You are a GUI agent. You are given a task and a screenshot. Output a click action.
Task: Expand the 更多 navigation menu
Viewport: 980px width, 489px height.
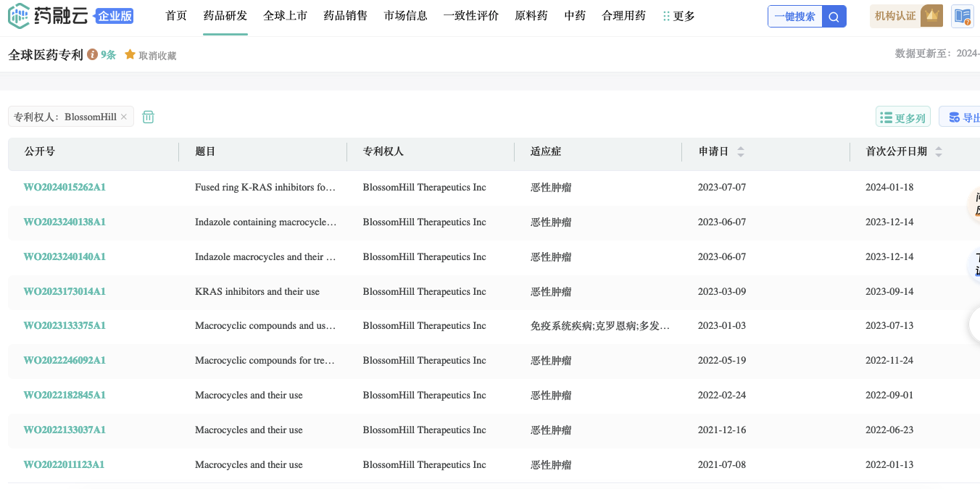coord(679,16)
